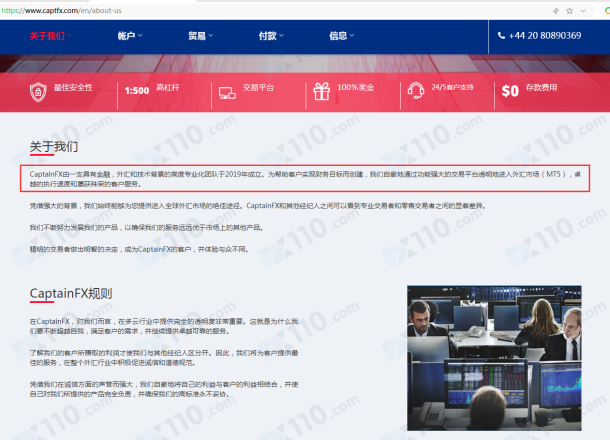Image resolution: width=610 pixels, height=440 pixels.
Task: Expand the chevron next to 帐户
Action: coord(140,35)
